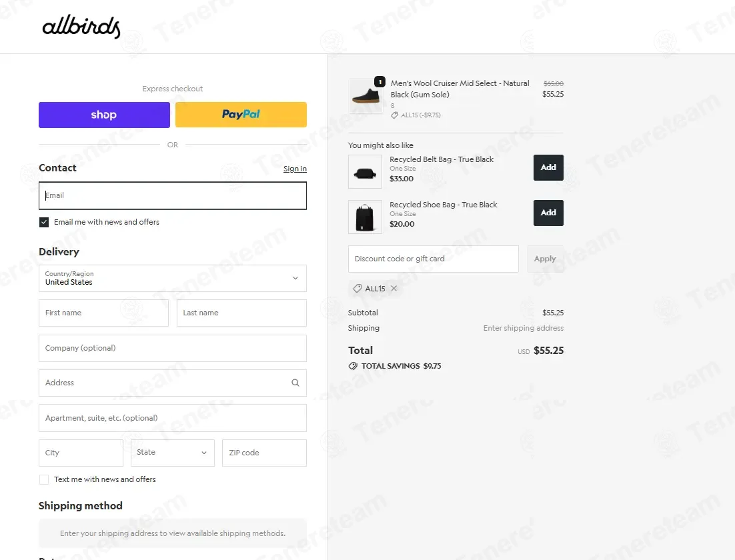This screenshot has width=735, height=560.
Task: Open the State dropdown
Action: (x=173, y=453)
